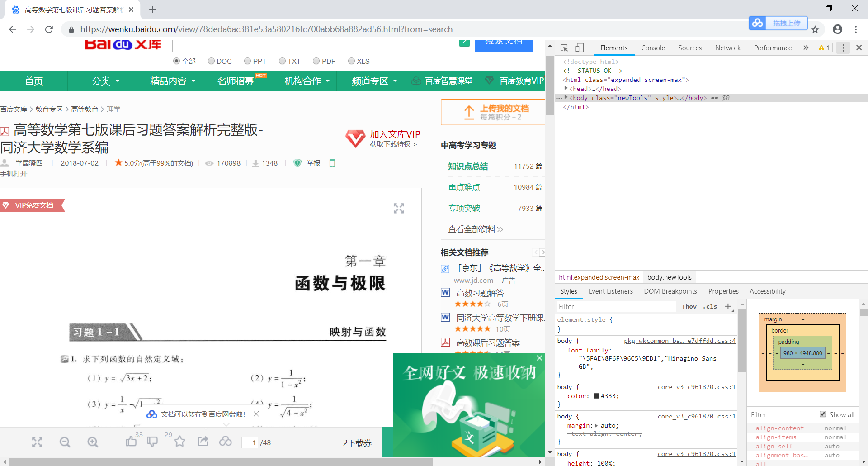Select the XLS file type radio
Image resolution: width=868 pixels, height=466 pixels.
coord(351,61)
